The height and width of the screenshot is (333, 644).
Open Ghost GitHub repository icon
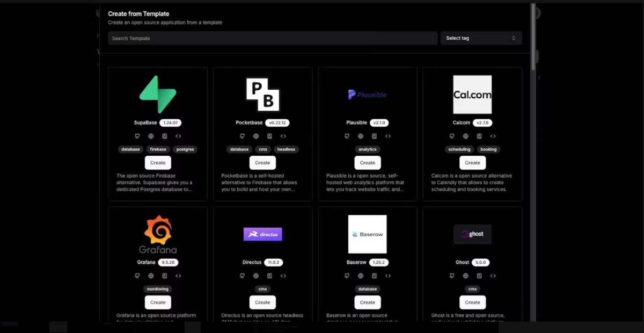(x=452, y=276)
